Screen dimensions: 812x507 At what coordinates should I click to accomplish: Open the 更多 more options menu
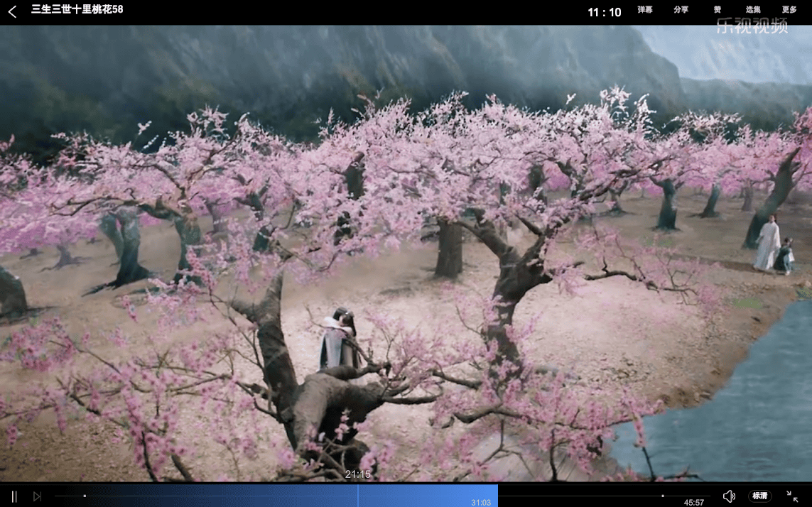coord(789,10)
